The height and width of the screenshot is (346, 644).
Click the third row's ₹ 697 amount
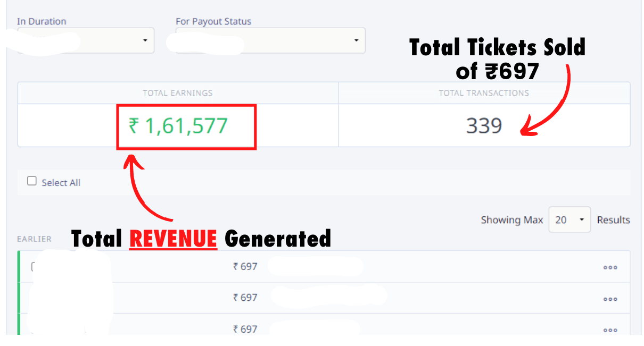[245, 329]
